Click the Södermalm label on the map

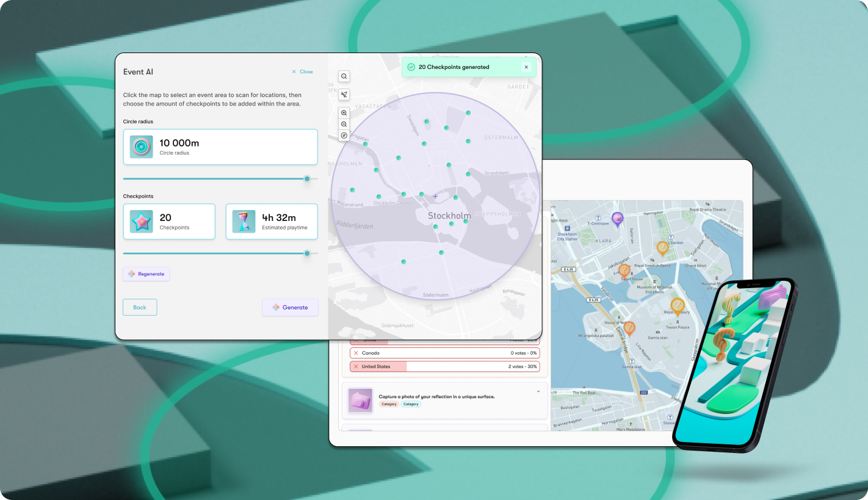(436, 295)
